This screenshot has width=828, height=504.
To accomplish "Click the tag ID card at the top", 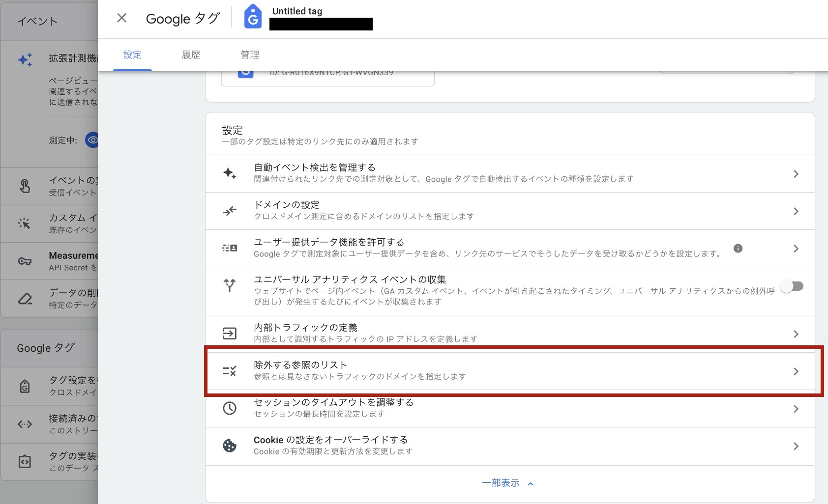I will pyautogui.click(x=327, y=79).
